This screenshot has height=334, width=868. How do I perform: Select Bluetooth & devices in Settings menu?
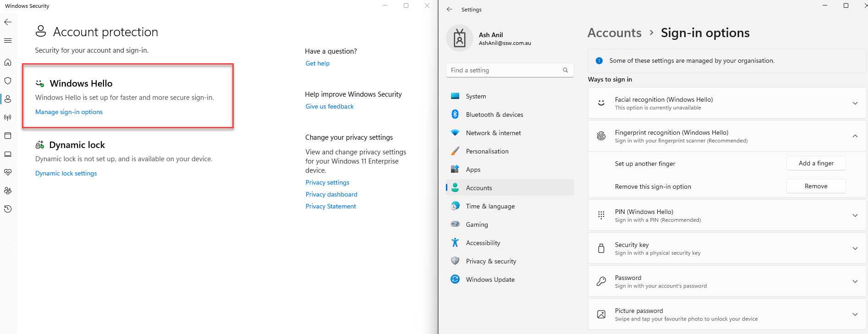pyautogui.click(x=494, y=115)
